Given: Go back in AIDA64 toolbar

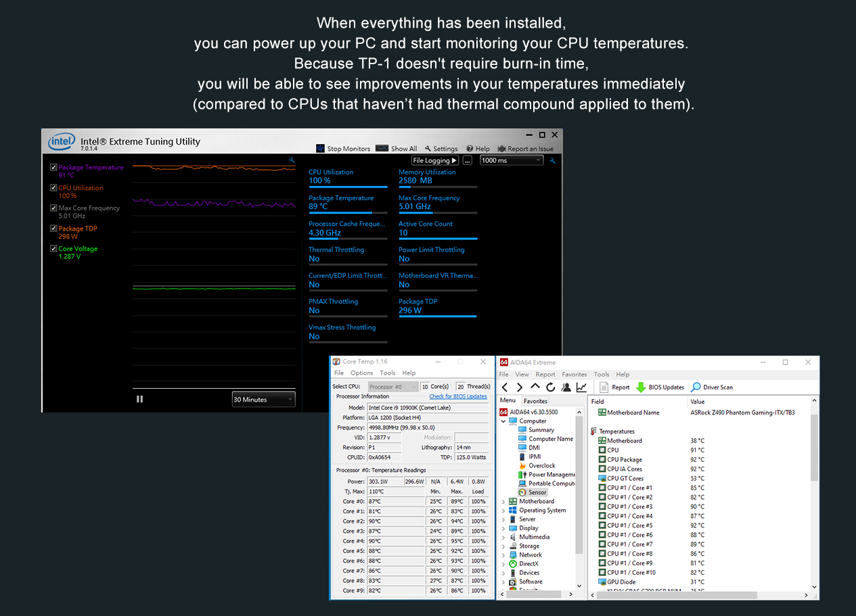Looking at the screenshot, I should tap(505, 387).
